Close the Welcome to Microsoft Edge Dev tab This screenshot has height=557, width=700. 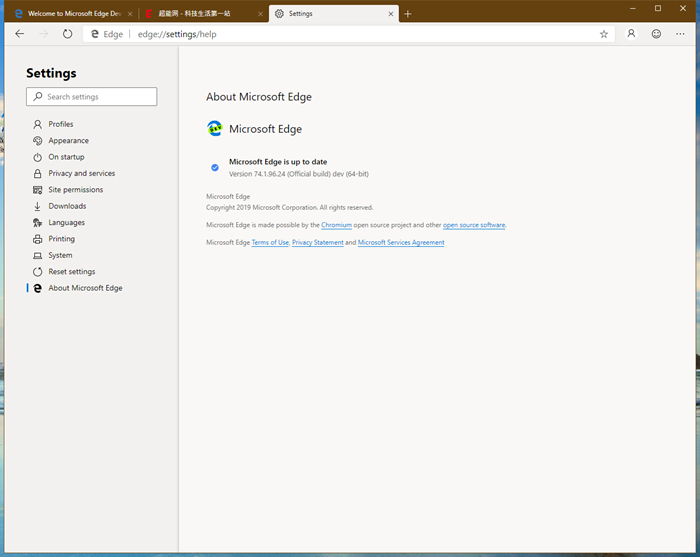[x=130, y=14]
